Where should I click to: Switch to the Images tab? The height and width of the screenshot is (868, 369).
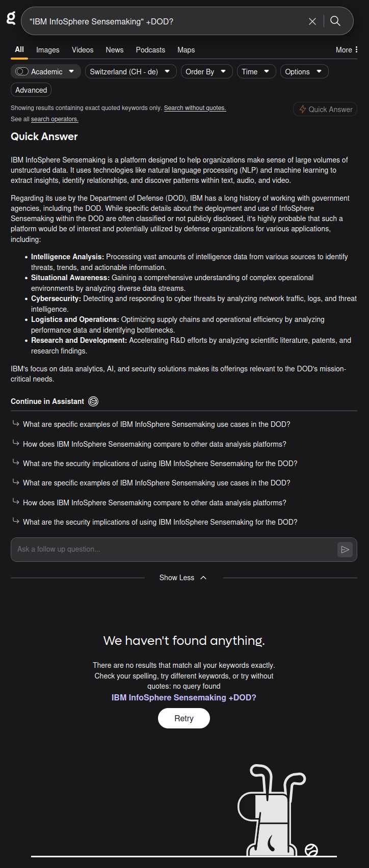click(x=48, y=50)
